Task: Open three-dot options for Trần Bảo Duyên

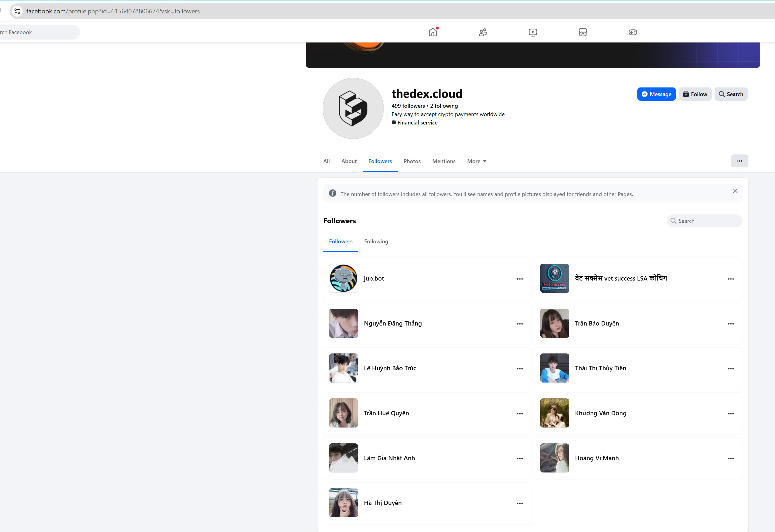Action: (731, 323)
